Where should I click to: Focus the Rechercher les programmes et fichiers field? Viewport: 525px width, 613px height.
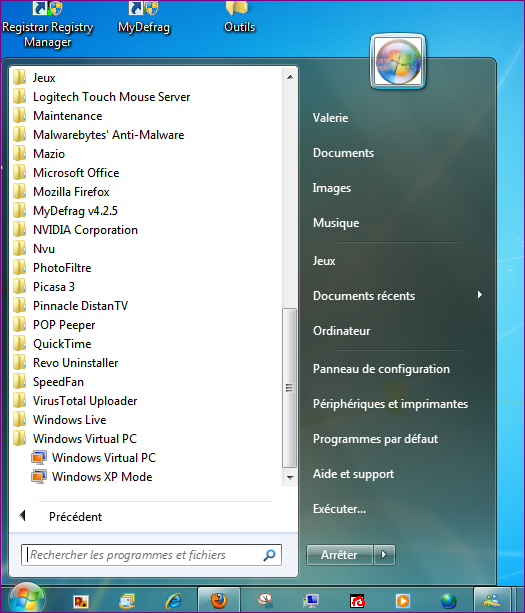point(151,555)
